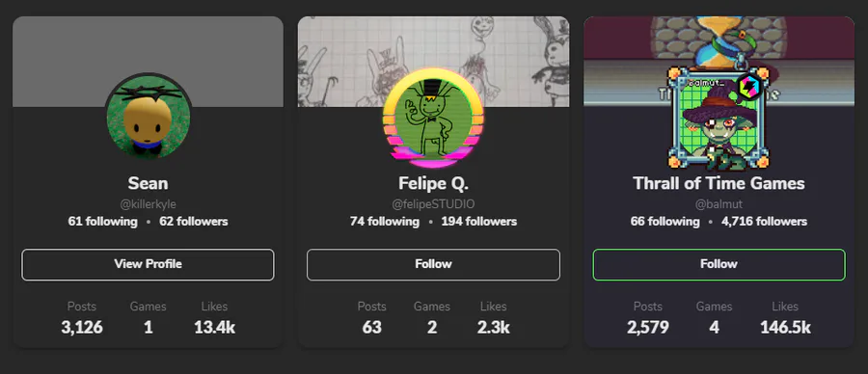Show balmut's 4,716 followers
The height and width of the screenshot is (374, 868).
(x=765, y=222)
